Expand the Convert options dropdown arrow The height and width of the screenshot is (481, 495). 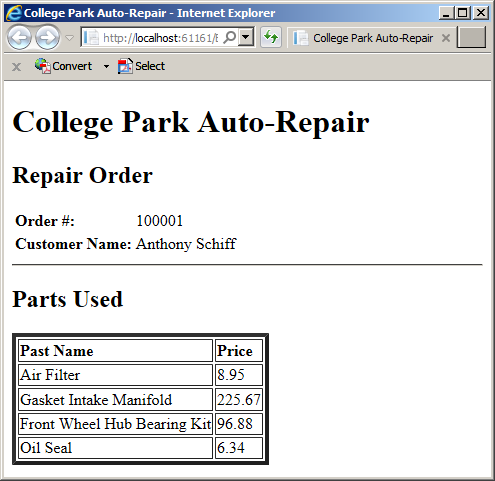pyautogui.click(x=106, y=66)
